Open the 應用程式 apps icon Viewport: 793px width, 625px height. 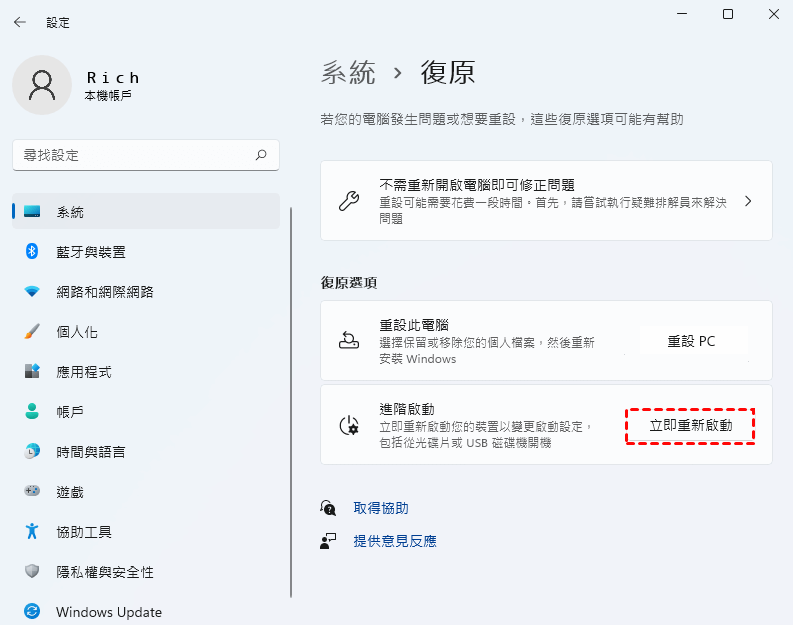(32, 371)
